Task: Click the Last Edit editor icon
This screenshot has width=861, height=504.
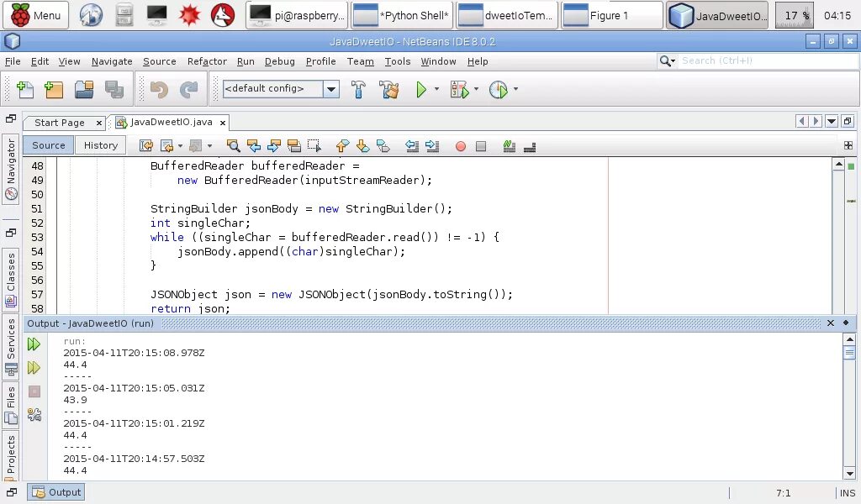Action: 146,146
